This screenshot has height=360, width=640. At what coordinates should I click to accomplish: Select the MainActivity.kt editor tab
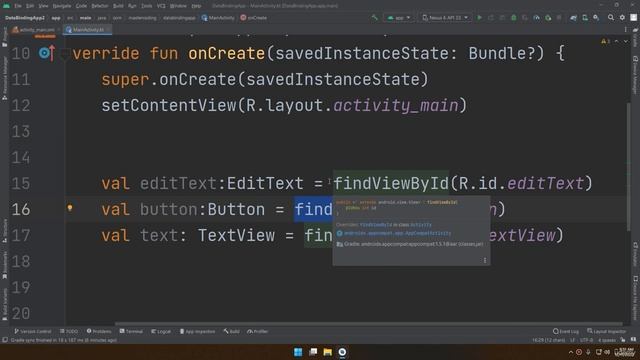(88, 30)
